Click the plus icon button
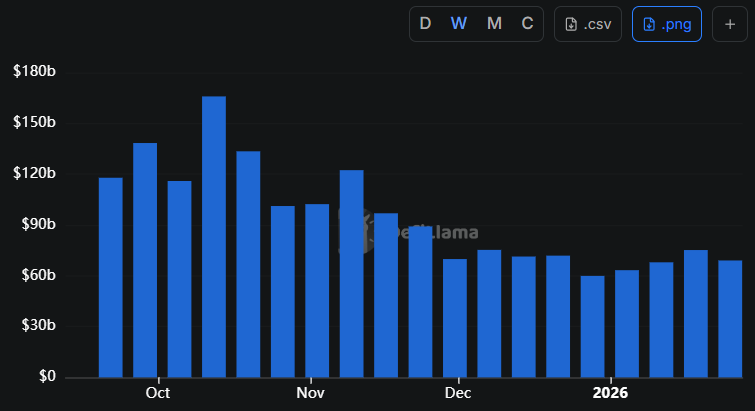Viewport: 755px width, 411px height. pos(730,24)
